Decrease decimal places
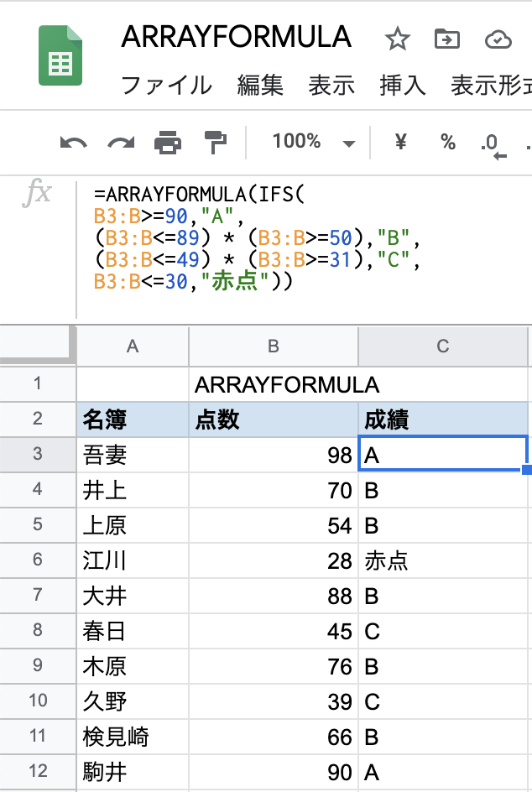Screen dimensions: 532x792 click(x=493, y=146)
